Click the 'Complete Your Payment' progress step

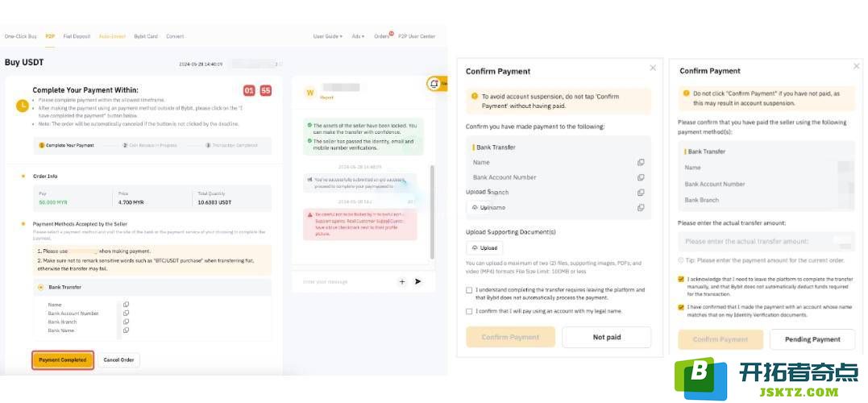click(66, 145)
